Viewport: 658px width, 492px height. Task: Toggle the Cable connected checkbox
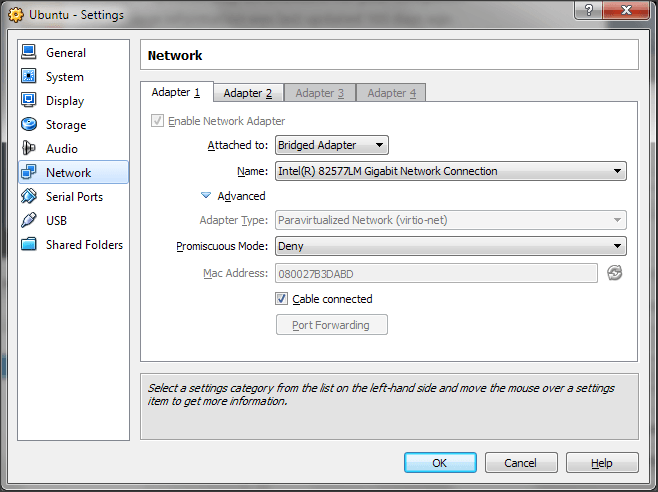click(x=282, y=299)
